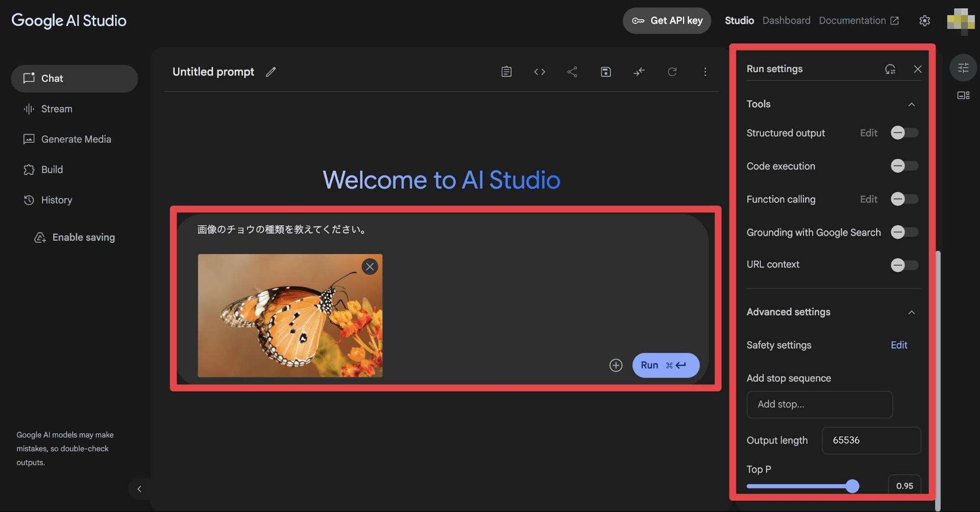Screen dimensions: 980x512
Task: Toggle URL context switch
Action: tap(904, 265)
